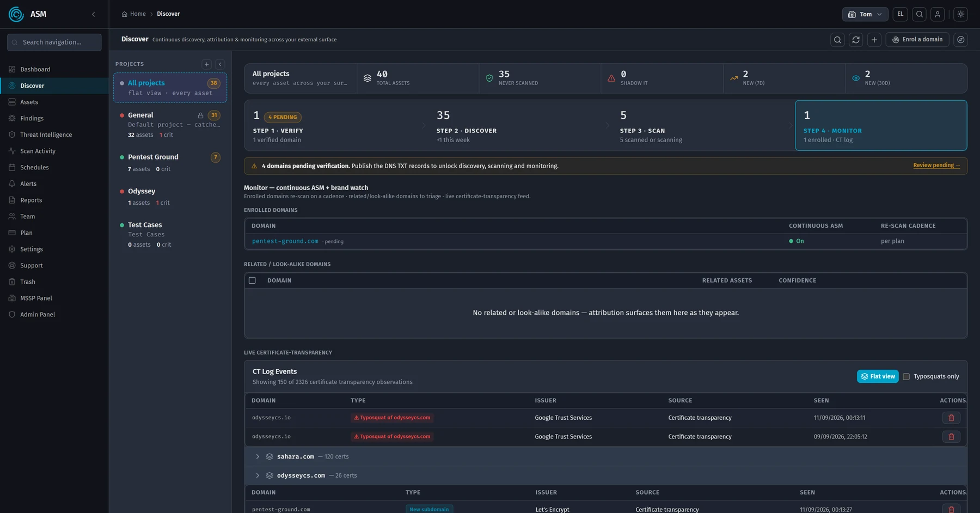Click the MSSP Panel building icon
Viewport: 980px width, 513px height.
[12, 298]
